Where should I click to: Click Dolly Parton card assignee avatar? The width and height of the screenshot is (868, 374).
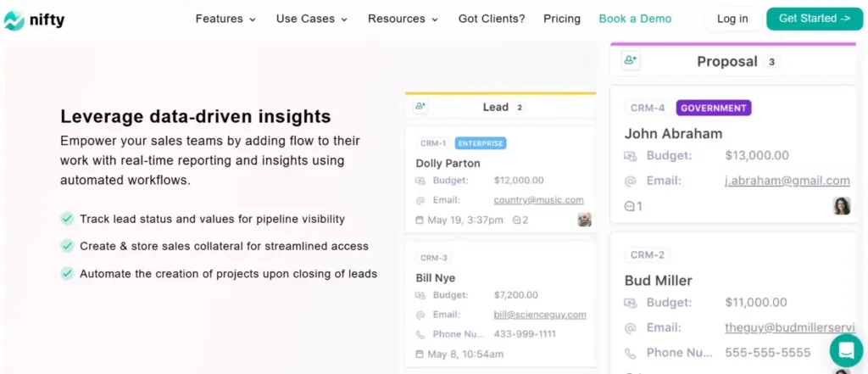(584, 220)
